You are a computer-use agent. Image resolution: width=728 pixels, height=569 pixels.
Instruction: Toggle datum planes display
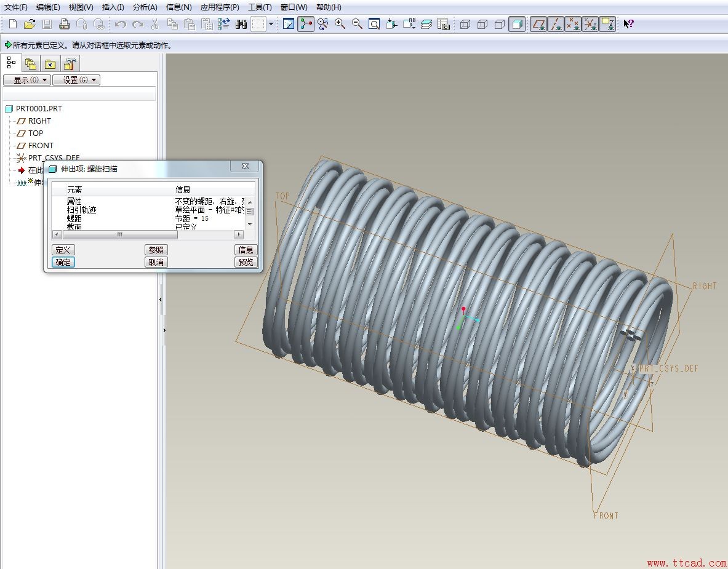(538, 24)
